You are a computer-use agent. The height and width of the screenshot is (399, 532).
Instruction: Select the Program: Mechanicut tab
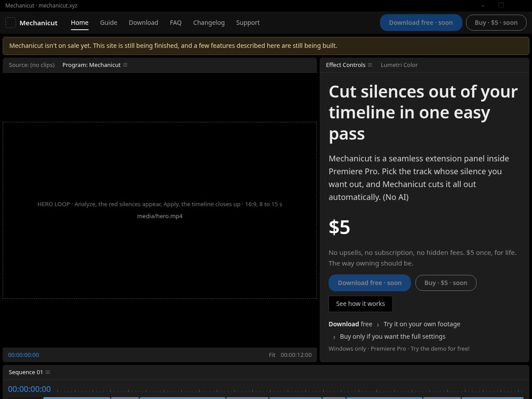point(92,65)
